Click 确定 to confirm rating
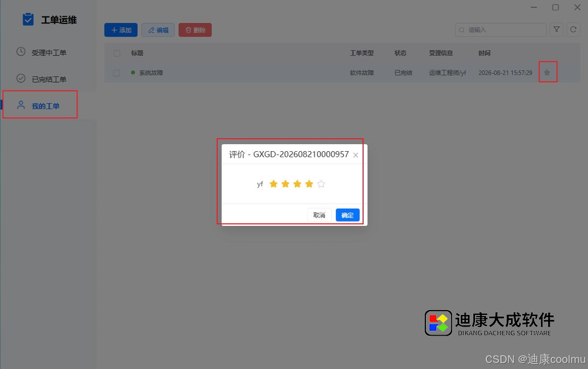 (x=348, y=215)
